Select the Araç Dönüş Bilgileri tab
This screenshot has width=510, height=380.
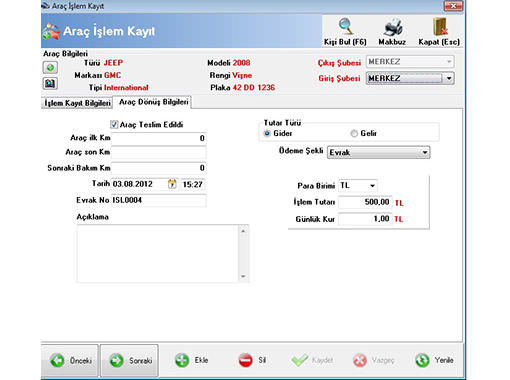click(x=153, y=102)
